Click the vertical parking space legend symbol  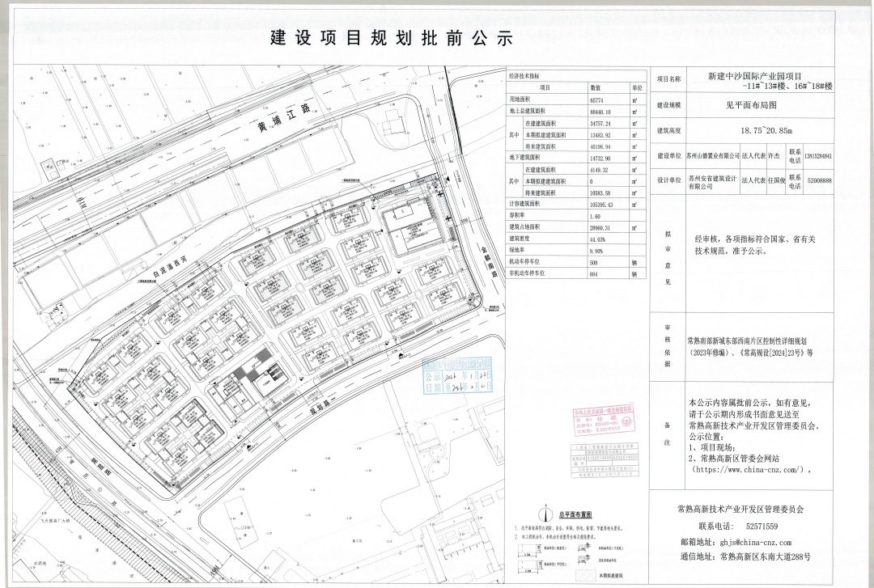tap(527, 548)
